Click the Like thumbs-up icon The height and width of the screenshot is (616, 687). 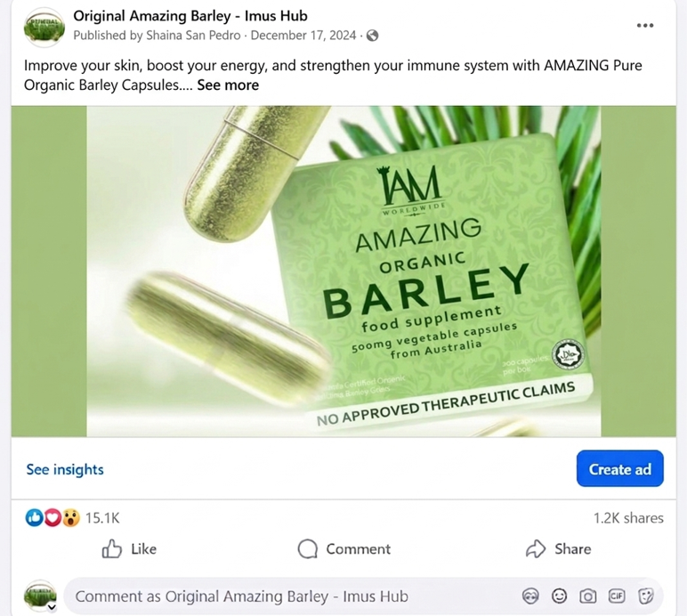pos(112,548)
